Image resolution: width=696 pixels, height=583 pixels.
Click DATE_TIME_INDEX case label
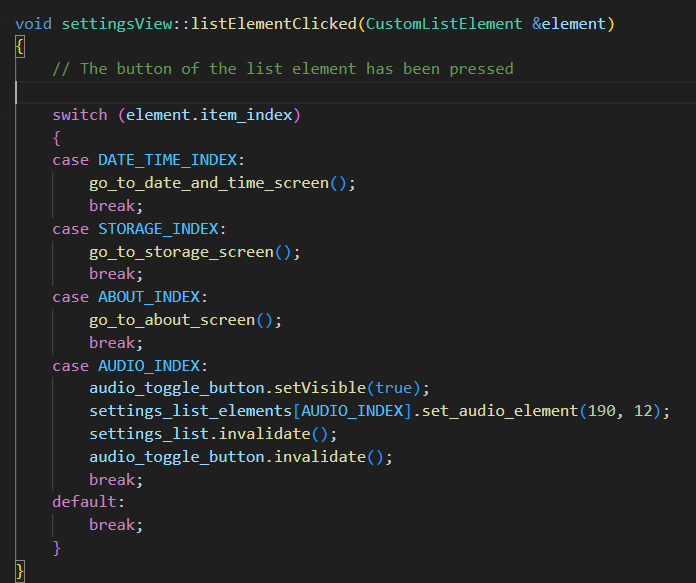(167, 160)
